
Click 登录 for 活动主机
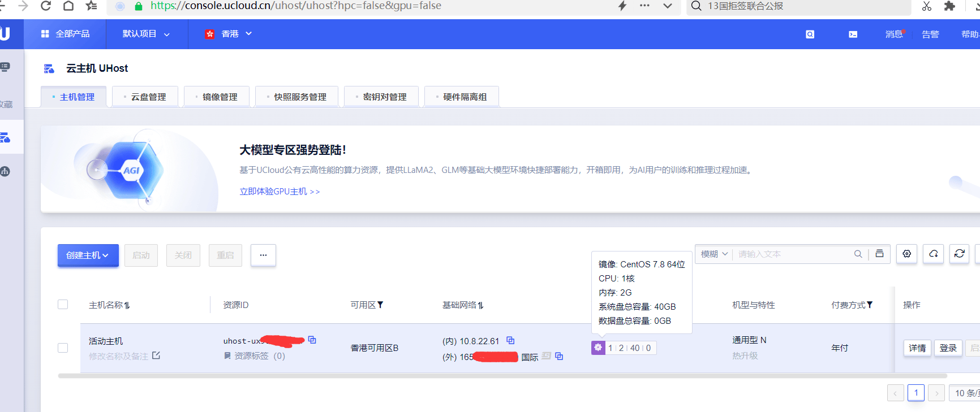pos(948,348)
